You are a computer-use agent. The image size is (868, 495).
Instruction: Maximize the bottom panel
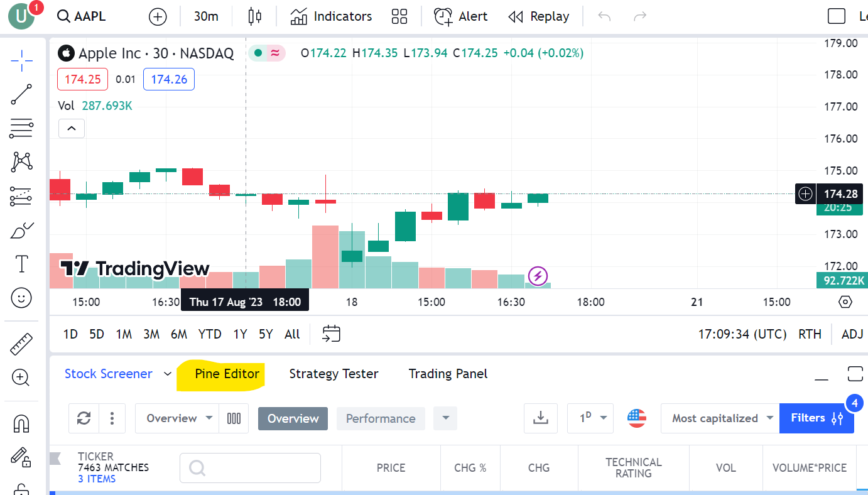[855, 374]
